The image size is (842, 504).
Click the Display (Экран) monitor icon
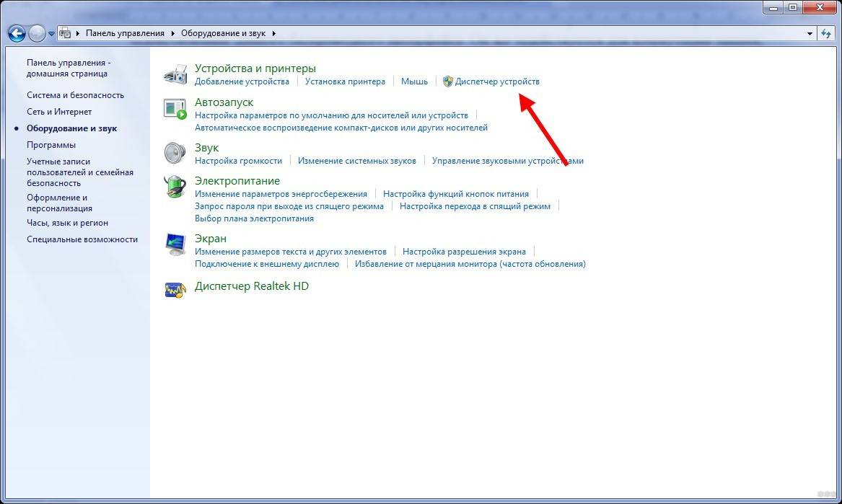point(175,244)
